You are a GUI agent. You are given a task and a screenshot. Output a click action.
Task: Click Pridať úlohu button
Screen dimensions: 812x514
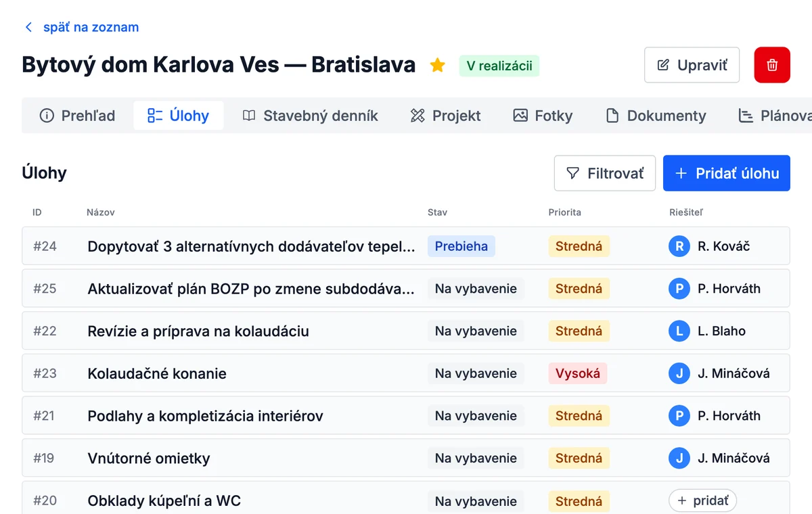pyautogui.click(x=727, y=173)
